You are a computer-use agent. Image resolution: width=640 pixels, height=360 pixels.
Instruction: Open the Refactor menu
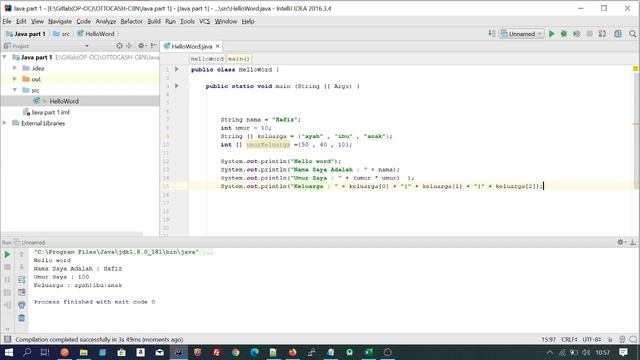point(131,21)
